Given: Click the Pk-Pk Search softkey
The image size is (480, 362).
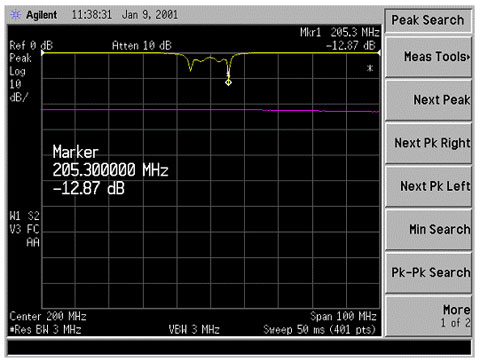Looking at the screenshot, I should (428, 273).
